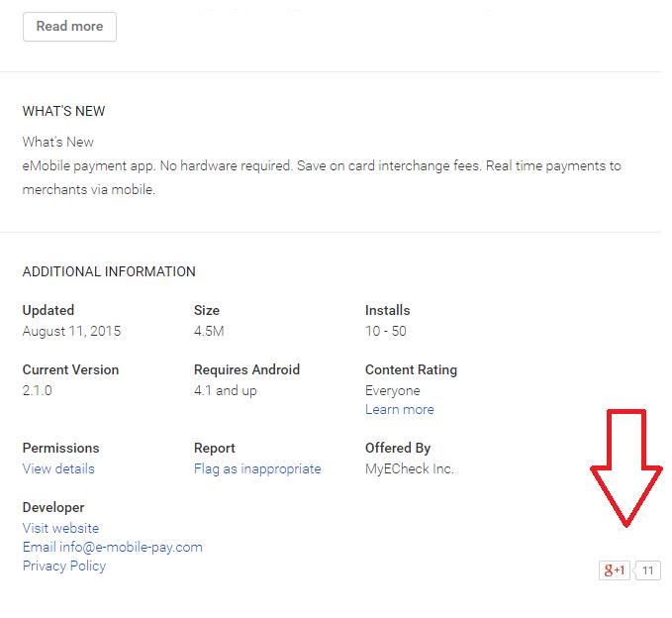Click the Report label
Viewport: 672px width, 618px height.
[x=215, y=448]
